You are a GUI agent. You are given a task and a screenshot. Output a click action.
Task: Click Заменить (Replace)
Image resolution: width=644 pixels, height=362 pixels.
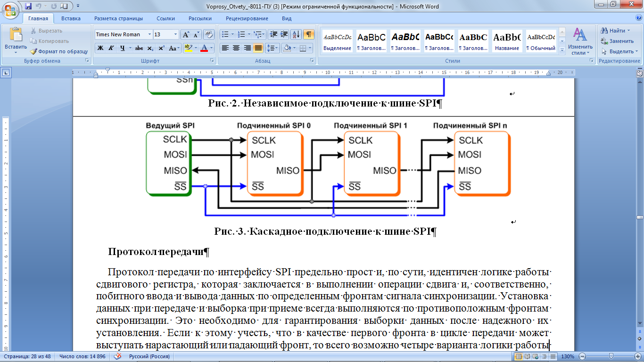(x=617, y=41)
